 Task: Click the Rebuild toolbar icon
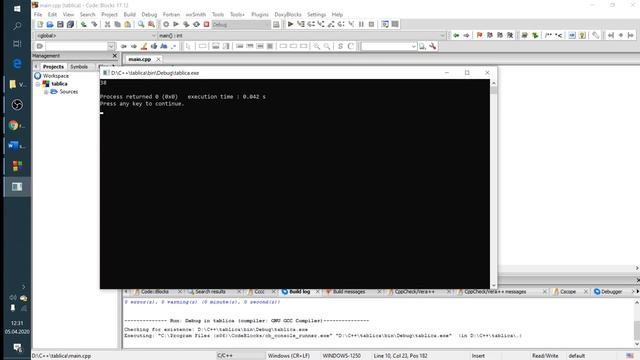[196, 24]
